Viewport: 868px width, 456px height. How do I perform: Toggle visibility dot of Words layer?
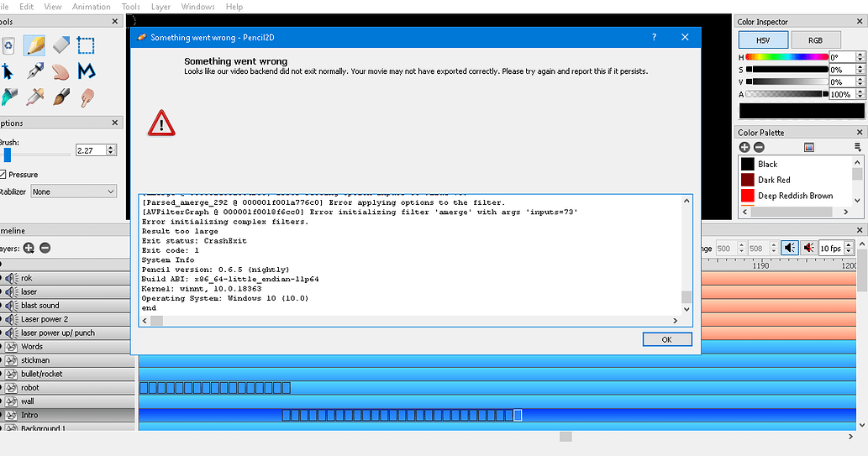(x=1, y=347)
